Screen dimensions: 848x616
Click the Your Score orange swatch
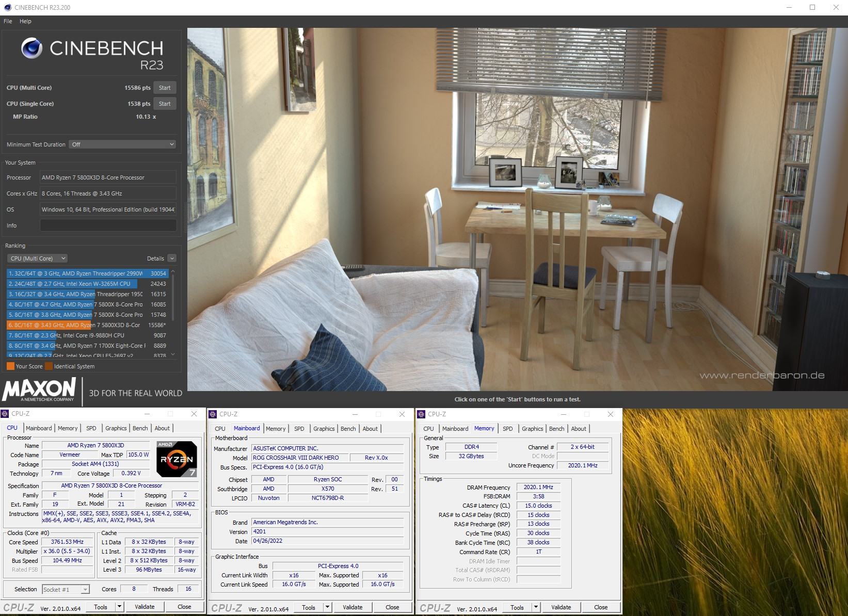pyautogui.click(x=10, y=366)
